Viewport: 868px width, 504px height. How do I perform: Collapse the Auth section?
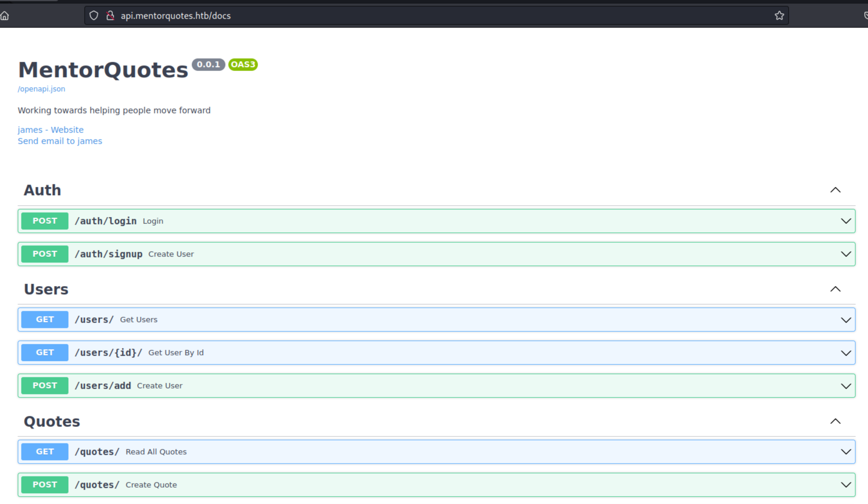click(835, 190)
